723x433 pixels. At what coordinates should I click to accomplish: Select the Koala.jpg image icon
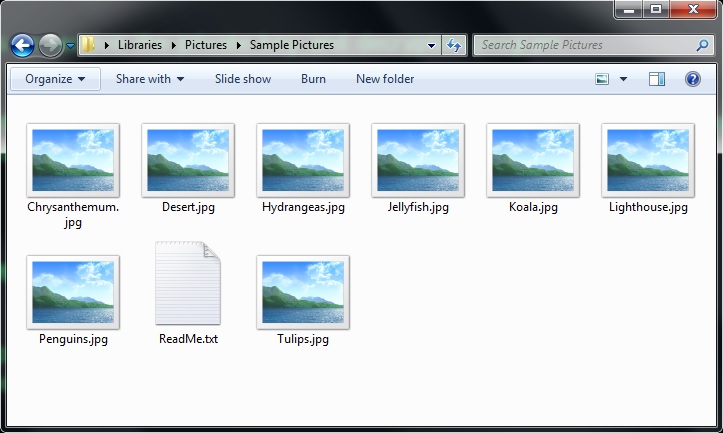point(533,160)
